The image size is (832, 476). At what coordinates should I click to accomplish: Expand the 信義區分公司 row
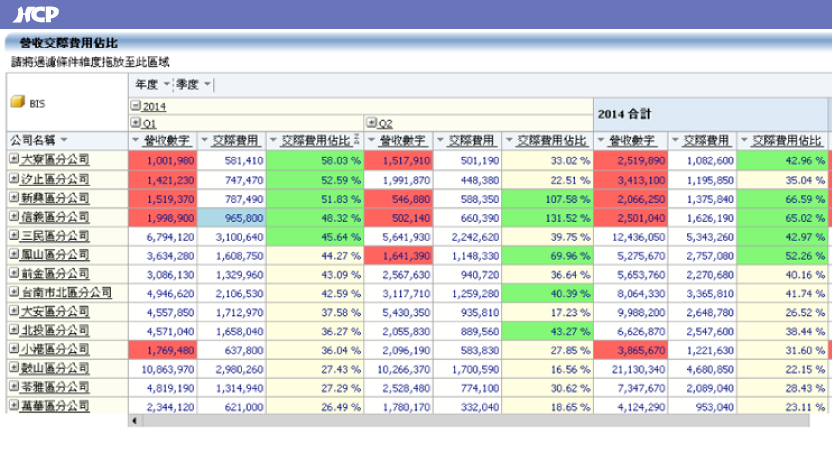pyautogui.click(x=14, y=217)
